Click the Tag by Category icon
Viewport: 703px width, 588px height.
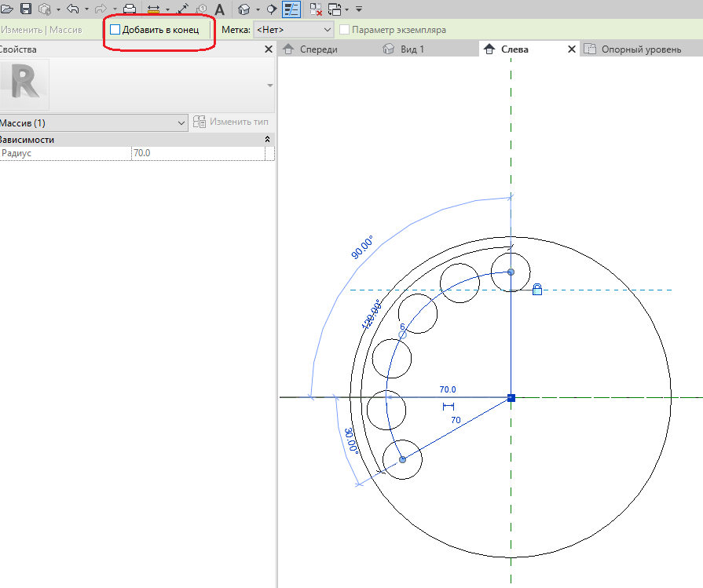point(202,9)
